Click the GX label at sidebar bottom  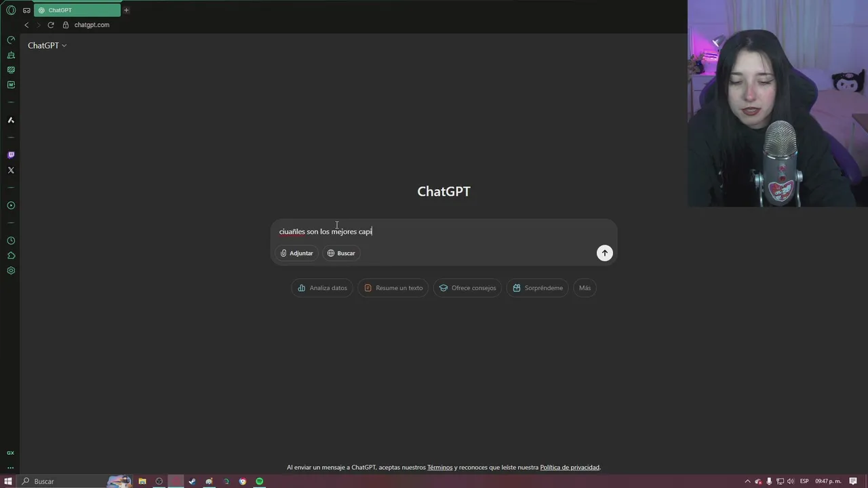pos(10,453)
